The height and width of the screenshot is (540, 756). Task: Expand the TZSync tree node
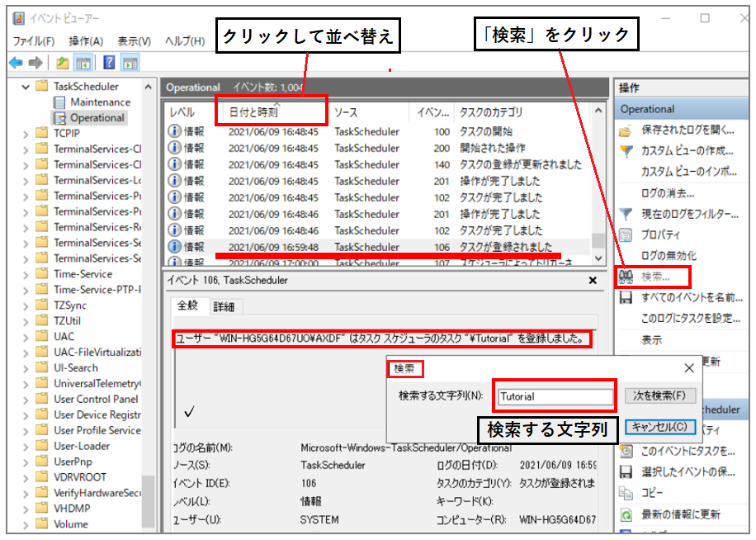[x=26, y=306]
